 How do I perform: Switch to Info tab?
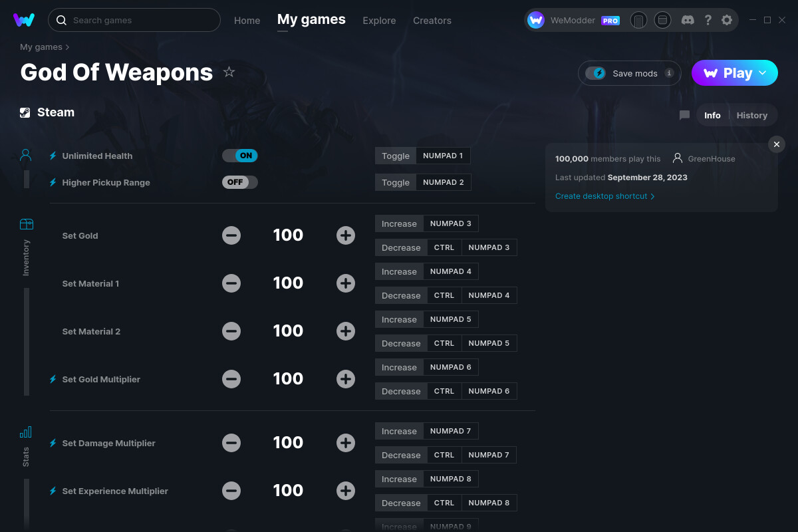[x=712, y=115]
